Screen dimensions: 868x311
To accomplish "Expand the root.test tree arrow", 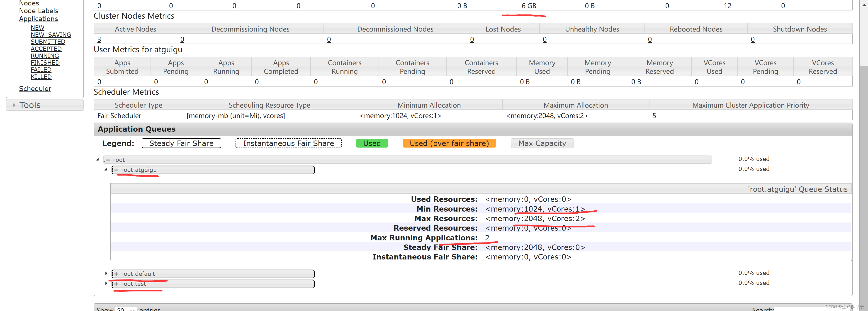I will click(x=106, y=284).
